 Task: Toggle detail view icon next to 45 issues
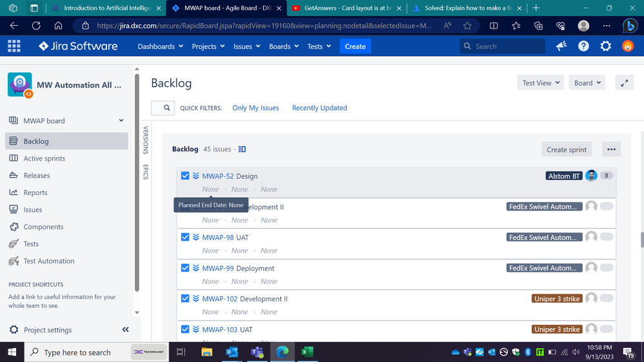(x=242, y=149)
